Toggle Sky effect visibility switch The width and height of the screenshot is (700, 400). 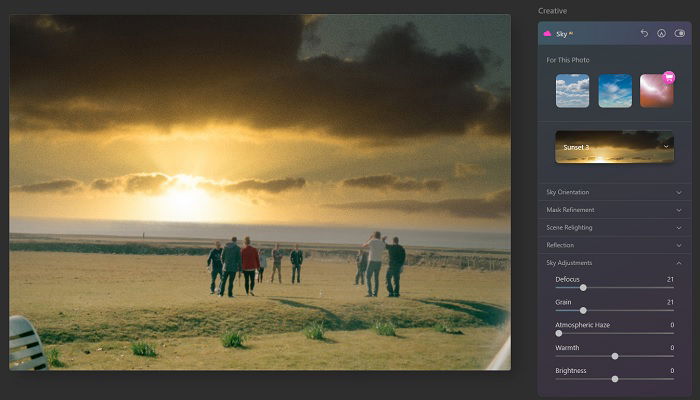[x=680, y=34]
